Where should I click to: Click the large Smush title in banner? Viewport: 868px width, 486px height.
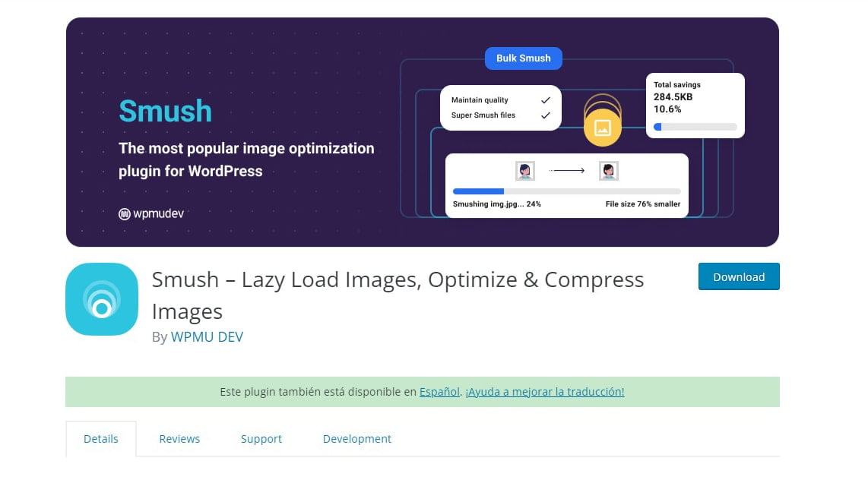tap(165, 112)
